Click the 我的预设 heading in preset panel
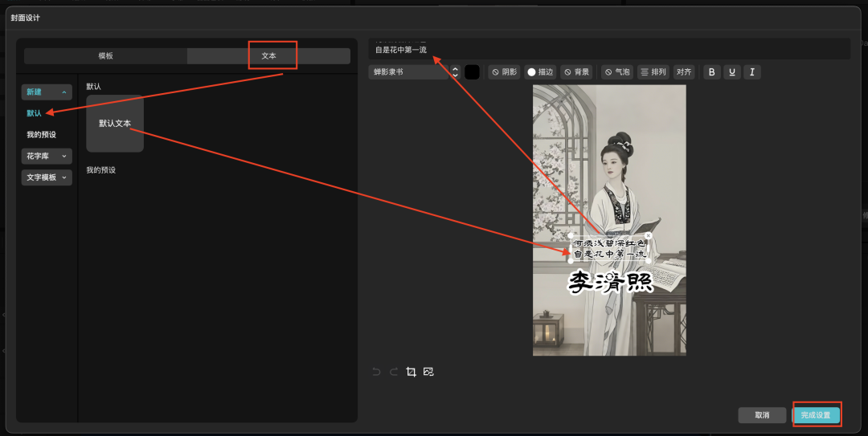Image resolution: width=868 pixels, height=436 pixels. (x=100, y=170)
